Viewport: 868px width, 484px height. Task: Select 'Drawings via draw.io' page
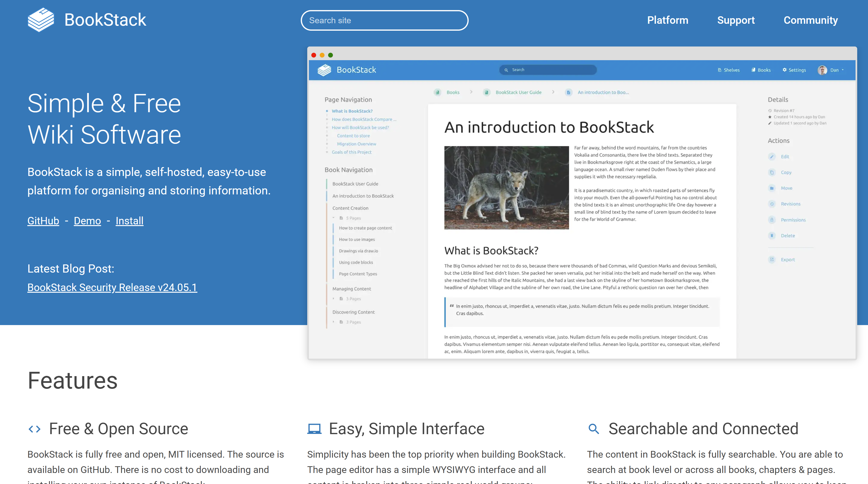(x=358, y=251)
